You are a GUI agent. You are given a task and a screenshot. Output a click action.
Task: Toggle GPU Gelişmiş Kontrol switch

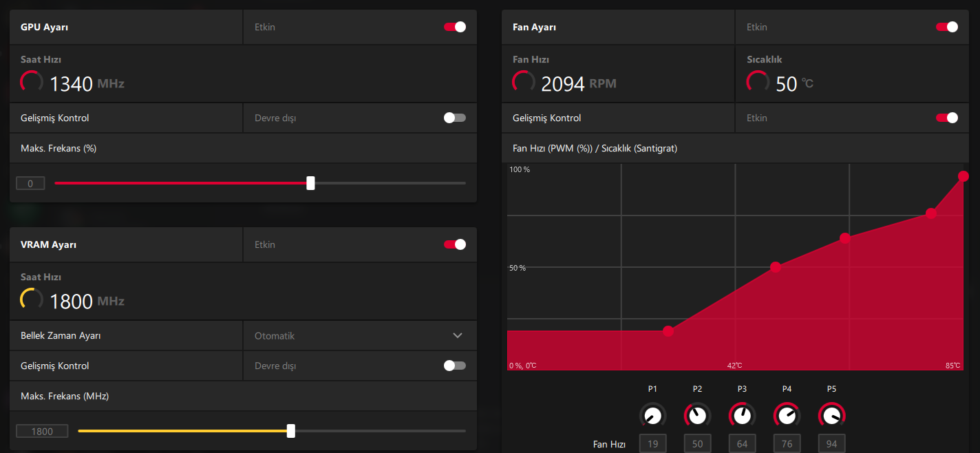[455, 118]
